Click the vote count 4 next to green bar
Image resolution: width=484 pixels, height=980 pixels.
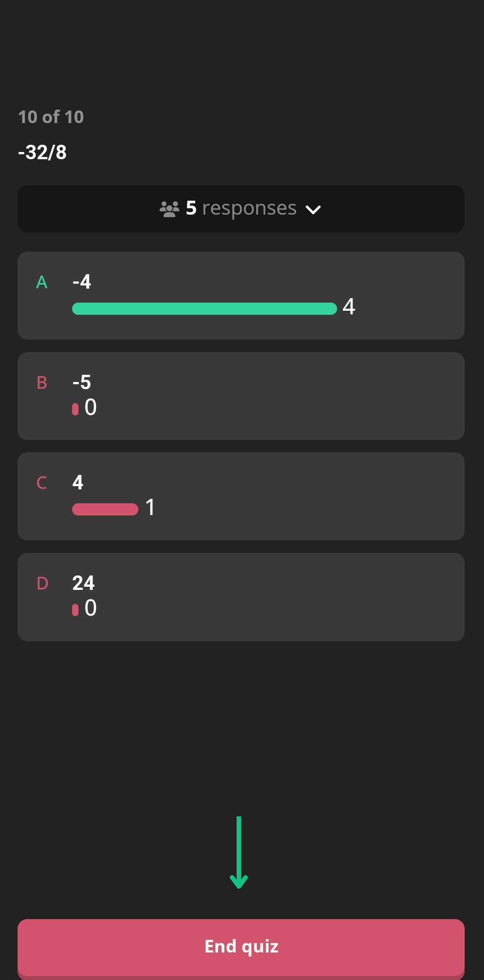(x=349, y=307)
